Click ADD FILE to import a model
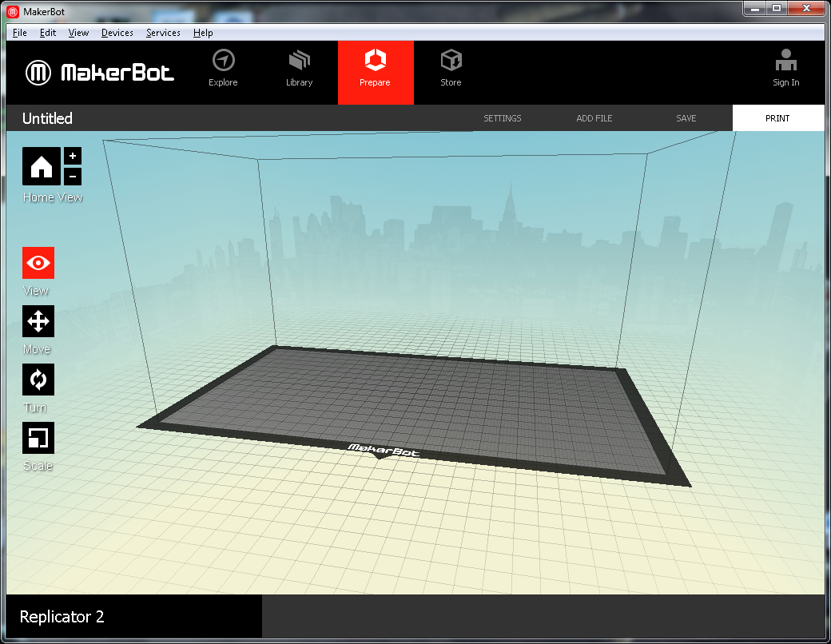The image size is (831, 644). [594, 118]
